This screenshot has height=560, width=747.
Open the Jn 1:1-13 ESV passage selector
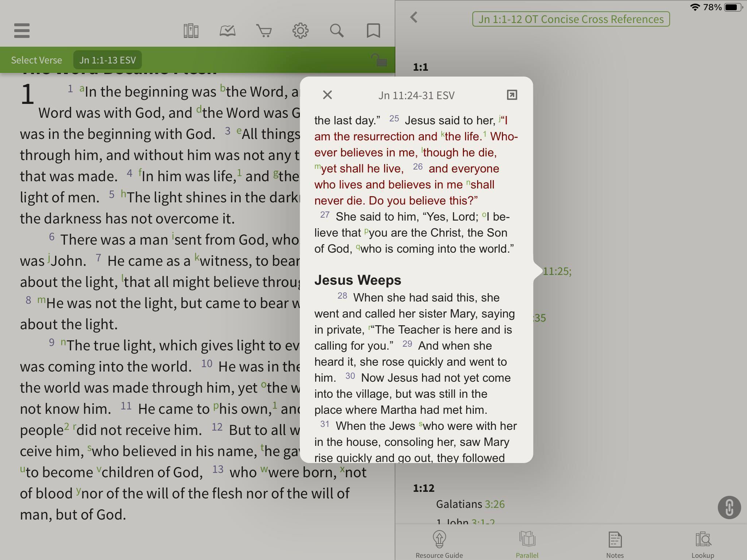tap(108, 60)
